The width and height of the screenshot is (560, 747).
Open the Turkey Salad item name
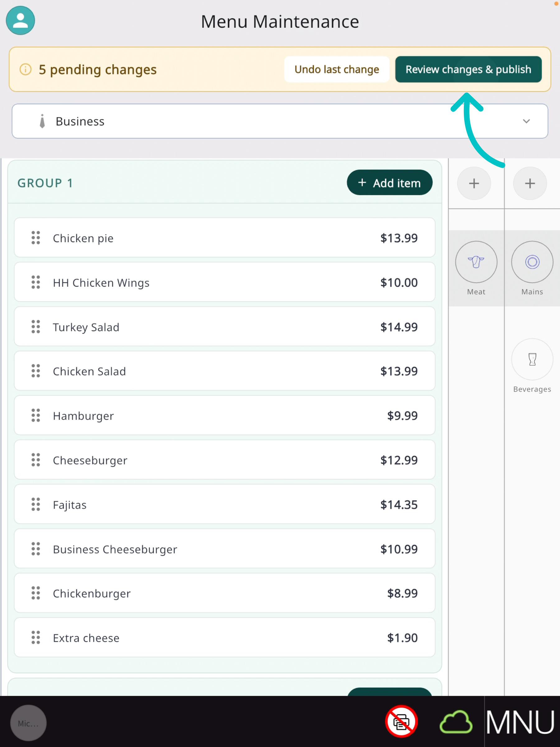point(86,327)
